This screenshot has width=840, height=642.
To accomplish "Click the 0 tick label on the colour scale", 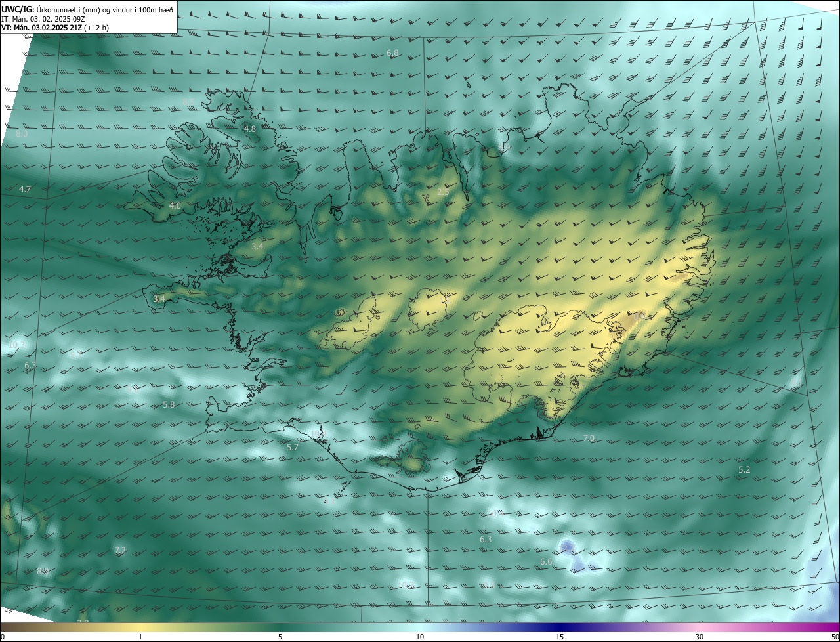I will (x=3, y=637).
